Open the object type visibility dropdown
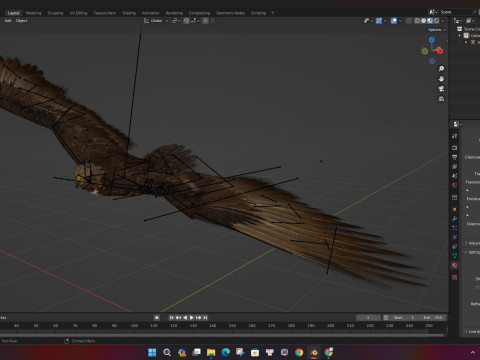 pos(368,21)
